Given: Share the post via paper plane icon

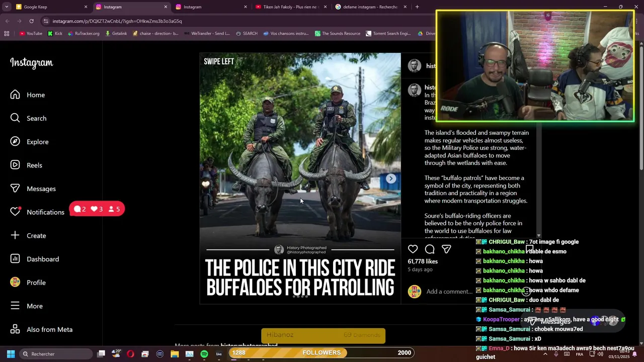Looking at the screenshot, I should (x=446, y=249).
